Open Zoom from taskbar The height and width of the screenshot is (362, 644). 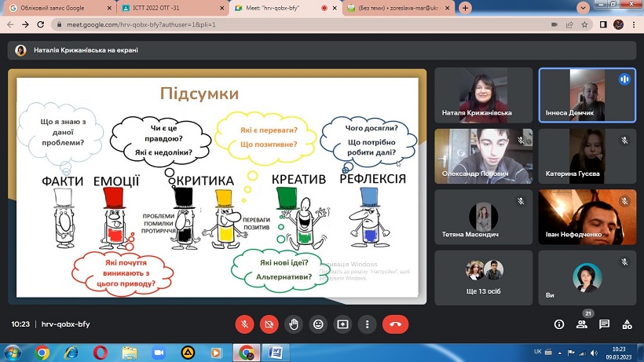[x=159, y=353]
